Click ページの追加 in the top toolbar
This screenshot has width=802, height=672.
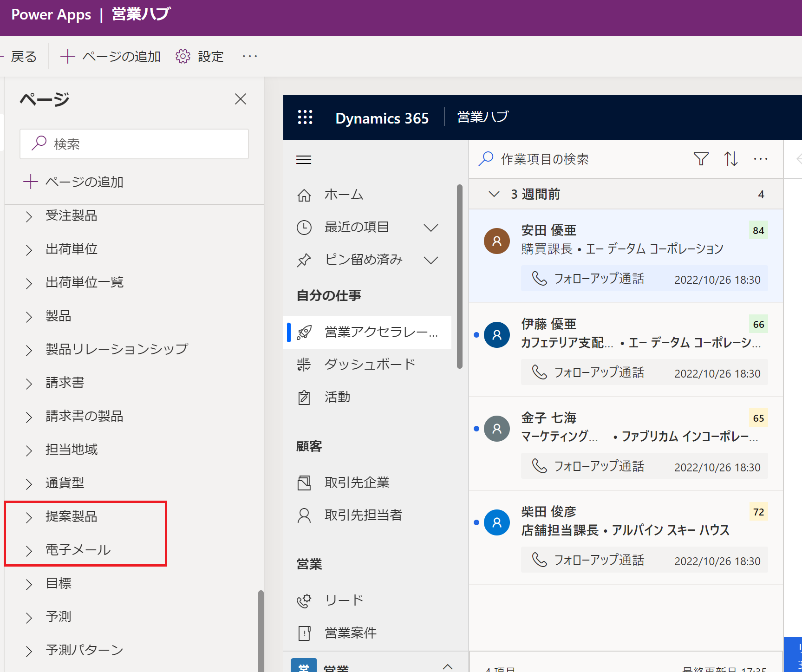[x=111, y=56]
